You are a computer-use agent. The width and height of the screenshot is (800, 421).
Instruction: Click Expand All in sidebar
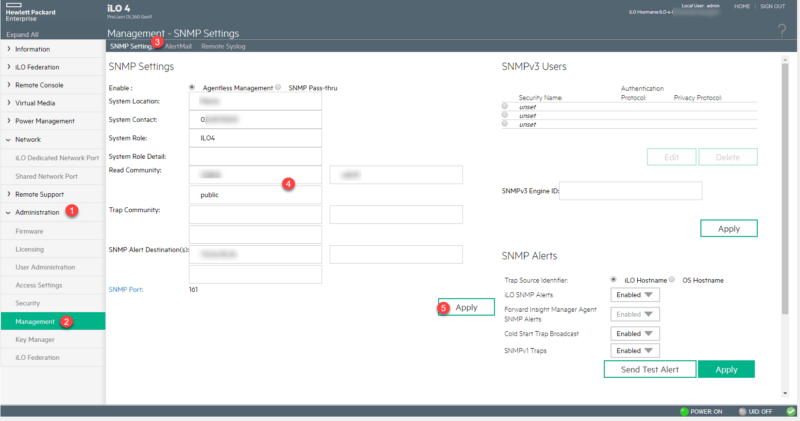coord(22,35)
